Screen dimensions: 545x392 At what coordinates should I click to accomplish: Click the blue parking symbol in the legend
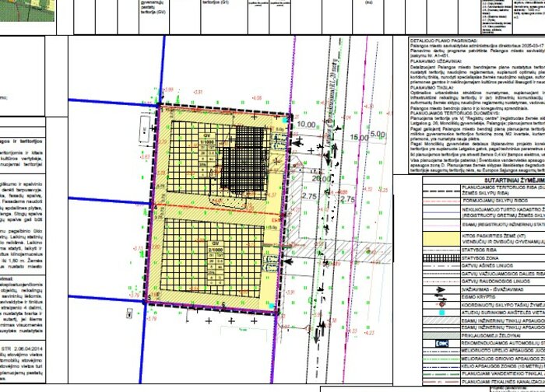point(441,344)
